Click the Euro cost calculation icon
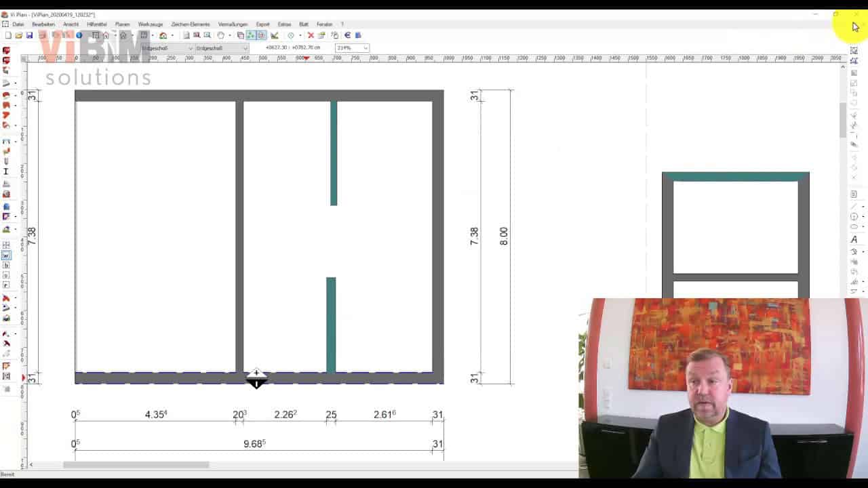Screen dimensions: 868x488 tap(348, 35)
